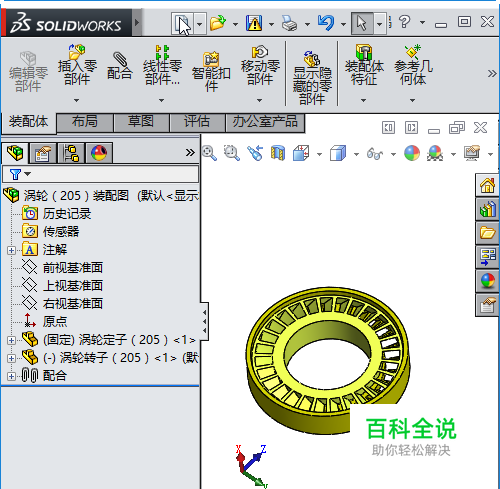Screen dimensions: 500x489
Task: Expand the 注解 annotations tree node
Action: click(x=11, y=250)
